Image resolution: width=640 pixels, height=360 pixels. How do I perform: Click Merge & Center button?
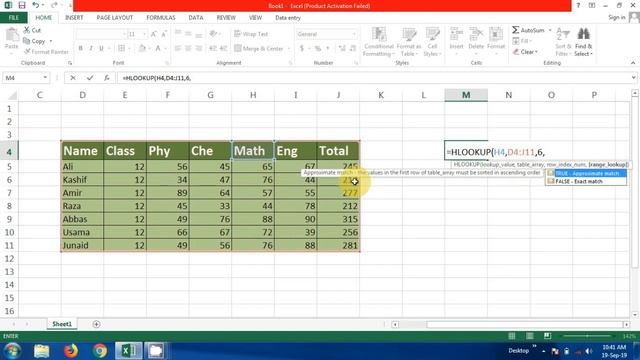pos(259,49)
